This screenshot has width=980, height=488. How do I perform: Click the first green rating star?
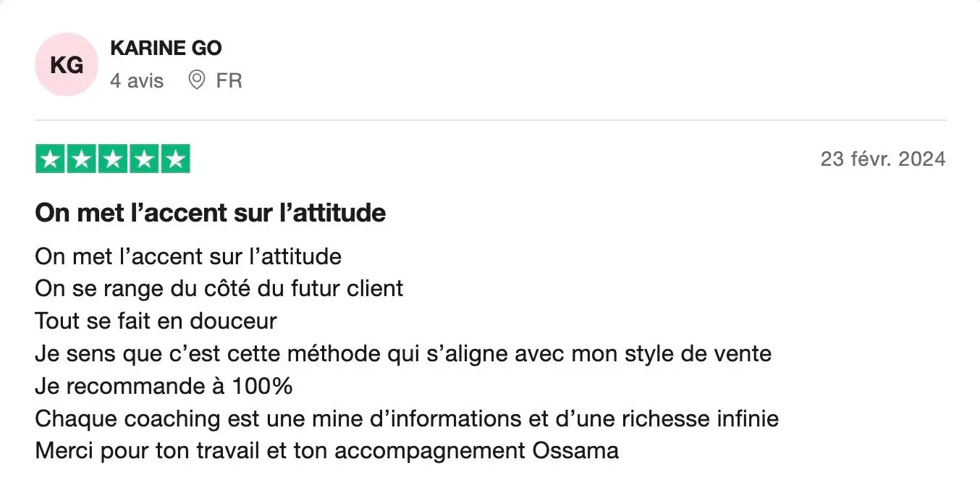coord(50,159)
